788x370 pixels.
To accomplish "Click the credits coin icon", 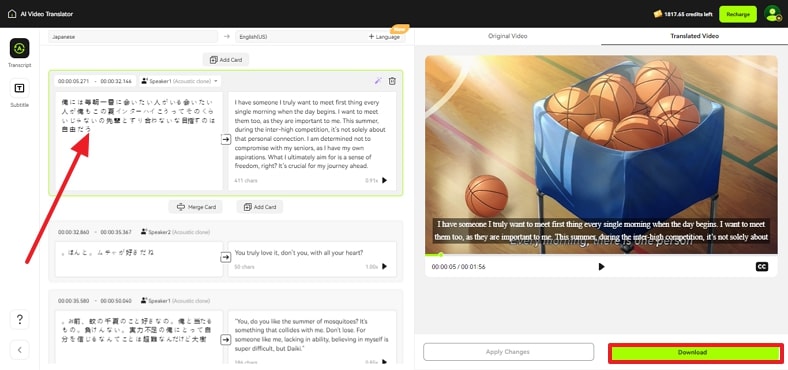I will (657, 14).
